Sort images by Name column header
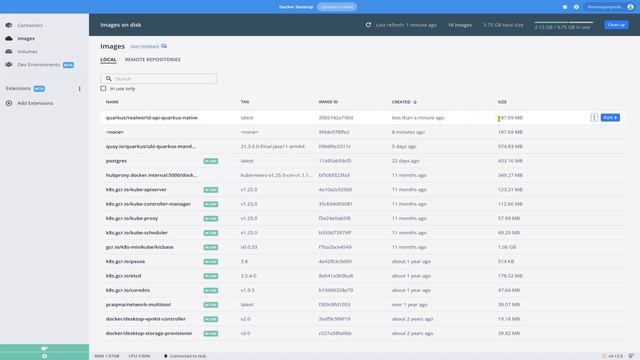 [112, 102]
